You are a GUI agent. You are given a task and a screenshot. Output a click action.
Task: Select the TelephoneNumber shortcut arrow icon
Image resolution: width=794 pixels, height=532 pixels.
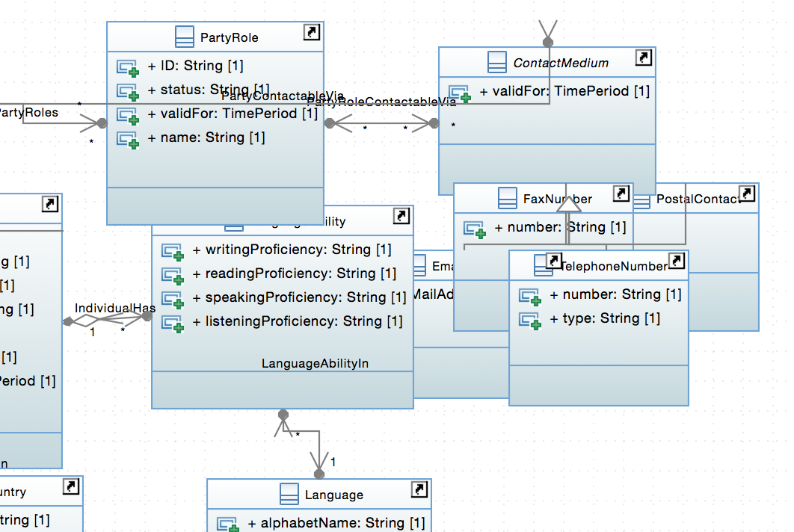pos(676,261)
